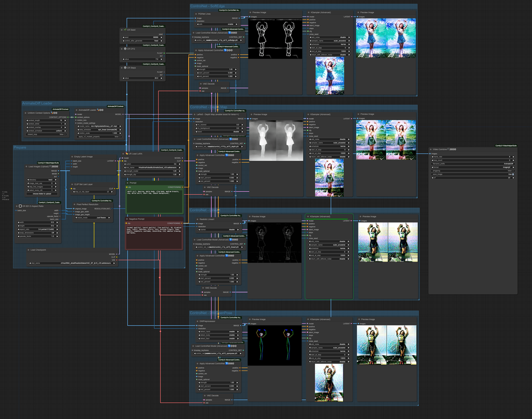Click the collapse dot on Load Checkpoint

tap(29, 250)
